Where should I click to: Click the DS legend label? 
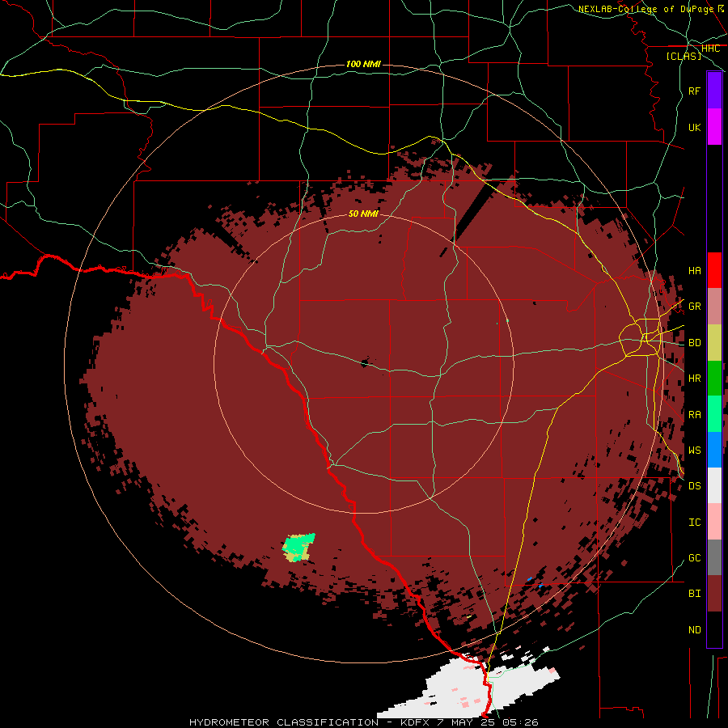point(694,486)
